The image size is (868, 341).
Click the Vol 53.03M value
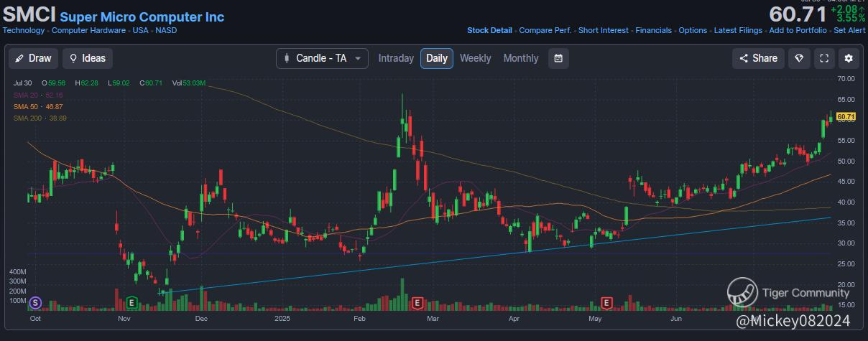tap(189, 83)
